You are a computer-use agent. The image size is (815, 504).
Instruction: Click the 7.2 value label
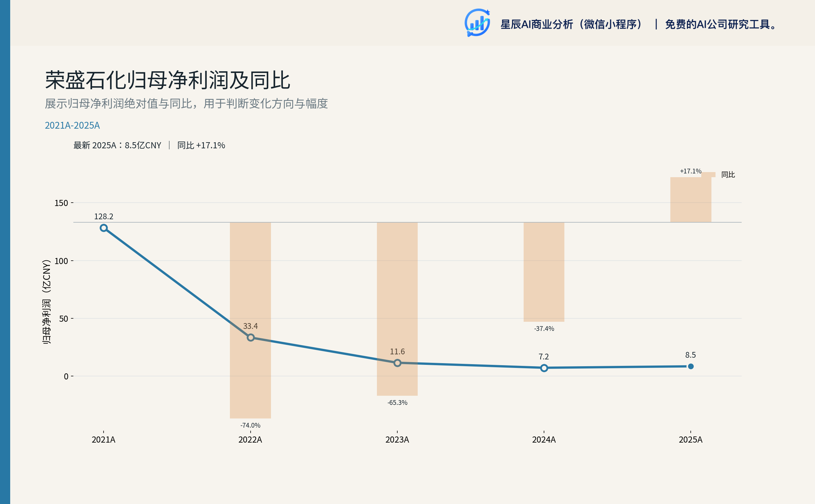(544, 357)
